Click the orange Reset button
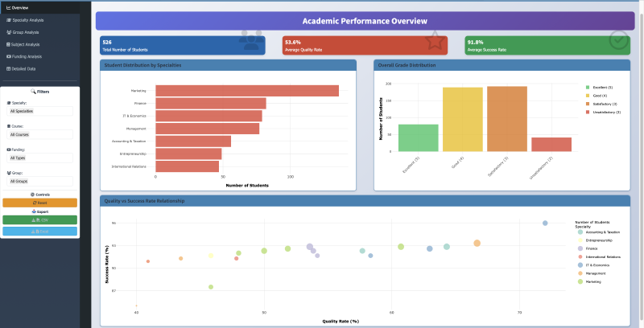The width and height of the screenshot is (644, 328). [39, 203]
